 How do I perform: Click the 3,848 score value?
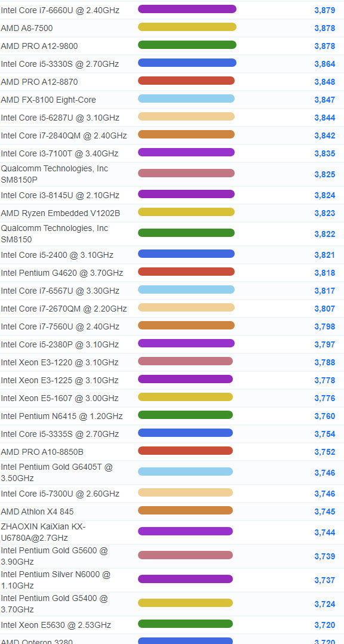coord(325,82)
